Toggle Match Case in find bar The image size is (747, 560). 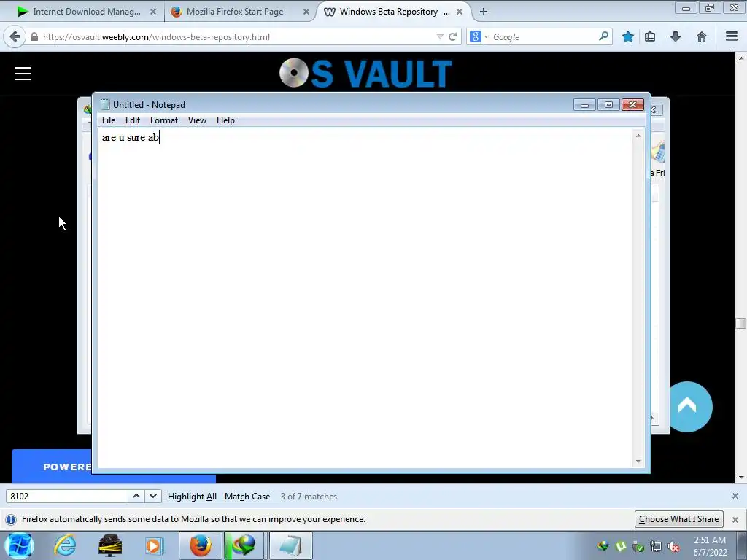click(247, 496)
